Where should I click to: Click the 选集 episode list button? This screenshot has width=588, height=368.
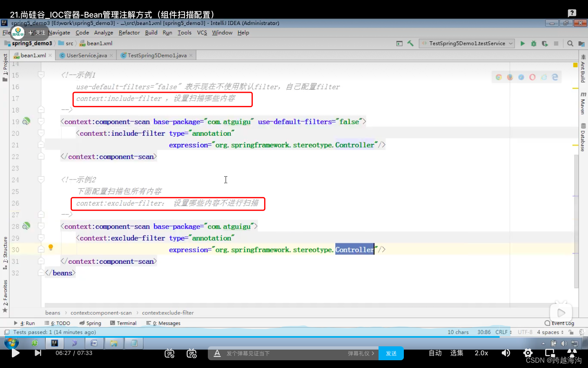tap(457, 353)
